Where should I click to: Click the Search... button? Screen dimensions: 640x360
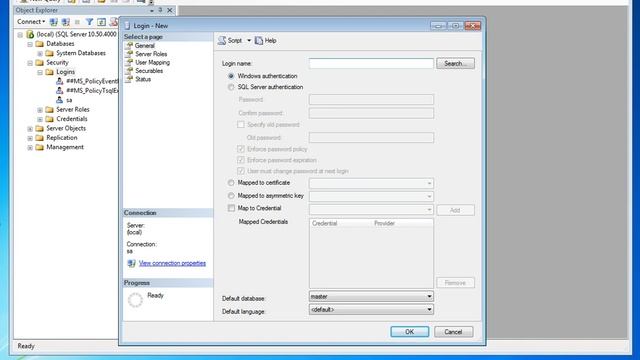[x=455, y=63]
